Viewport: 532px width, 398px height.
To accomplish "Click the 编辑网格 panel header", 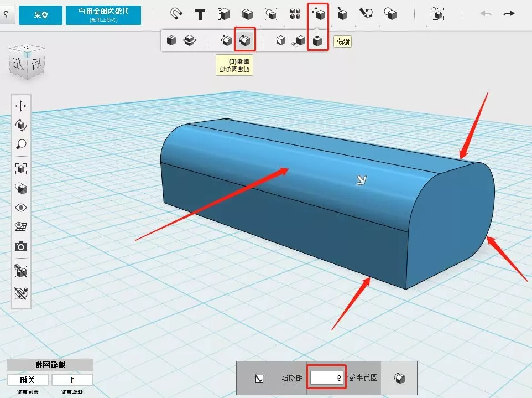I will click(50, 365).
